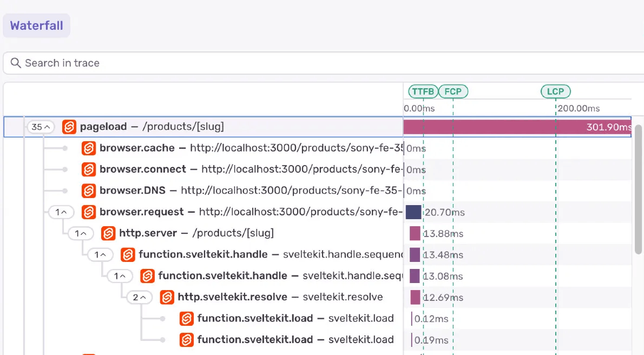Toggle the FCP marker chip
The width and height of the screenshot is (644, 355).
click(x=453, y=91)
